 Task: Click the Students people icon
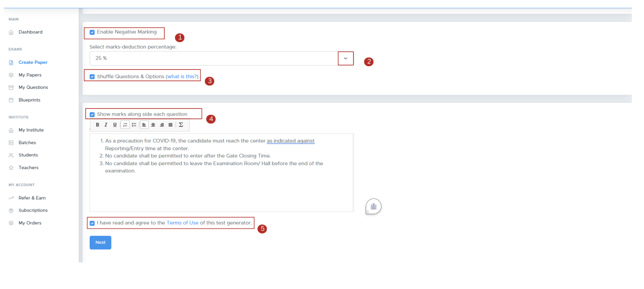point(11,155)
